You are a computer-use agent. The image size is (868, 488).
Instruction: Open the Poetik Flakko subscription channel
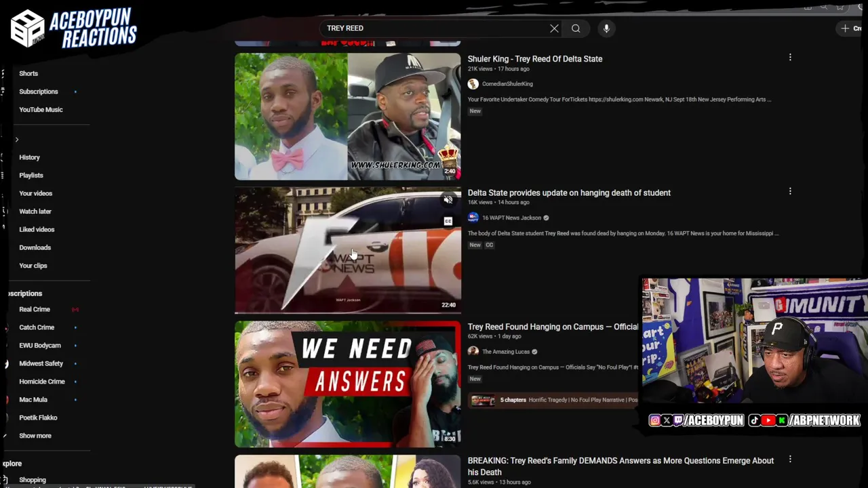click(38, 418)
